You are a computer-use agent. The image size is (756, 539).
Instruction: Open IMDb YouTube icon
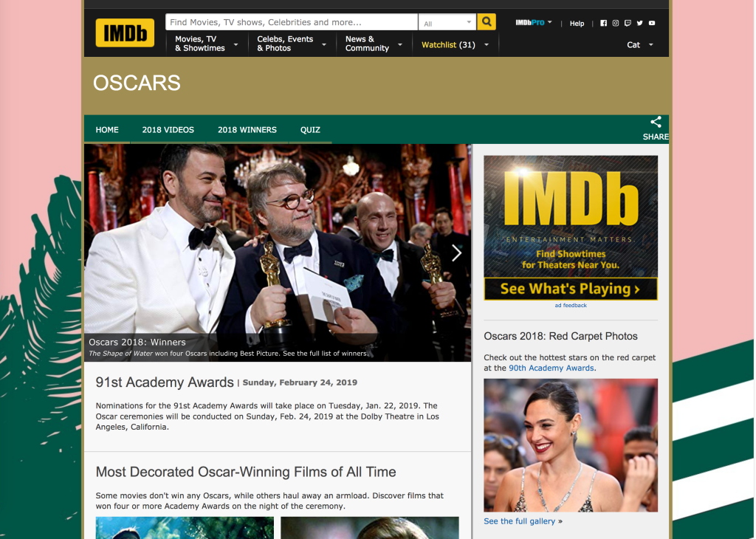coord(652,23)
